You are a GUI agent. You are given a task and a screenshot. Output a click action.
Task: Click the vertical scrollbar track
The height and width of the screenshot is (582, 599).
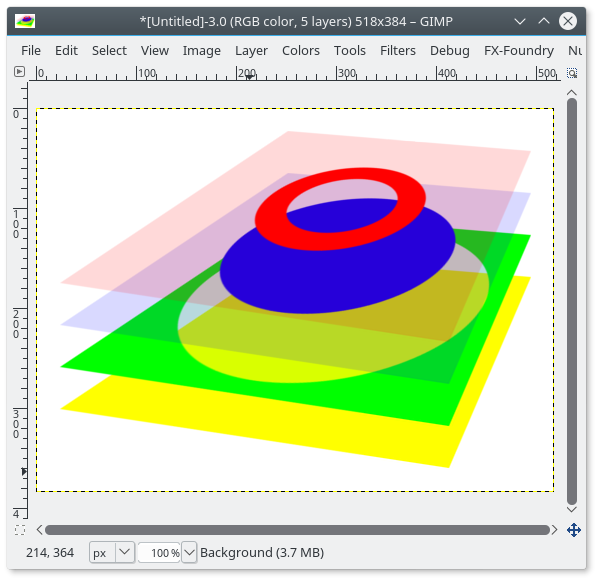point(571,301)
